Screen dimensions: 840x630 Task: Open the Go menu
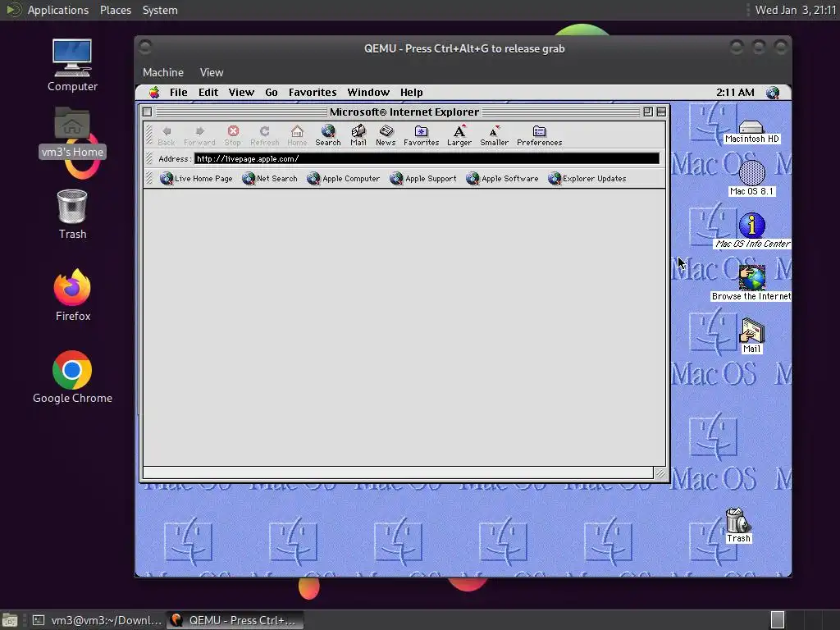tap(271, 92)
